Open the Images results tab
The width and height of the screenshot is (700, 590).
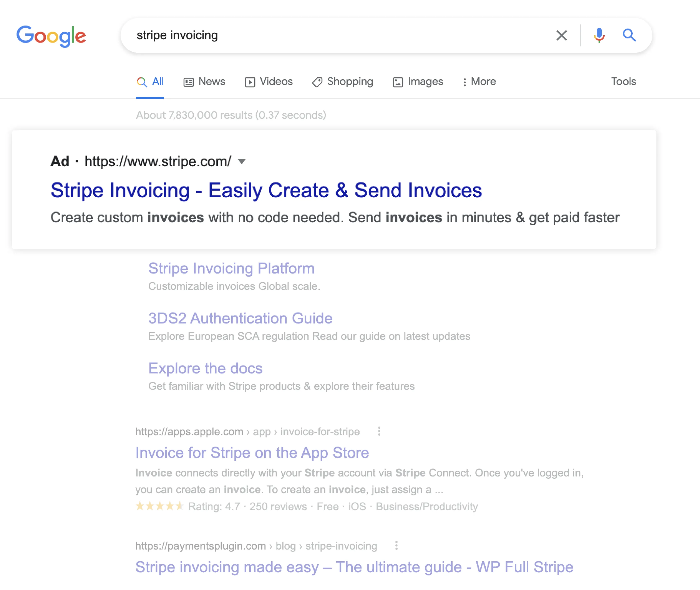(418, 82)
